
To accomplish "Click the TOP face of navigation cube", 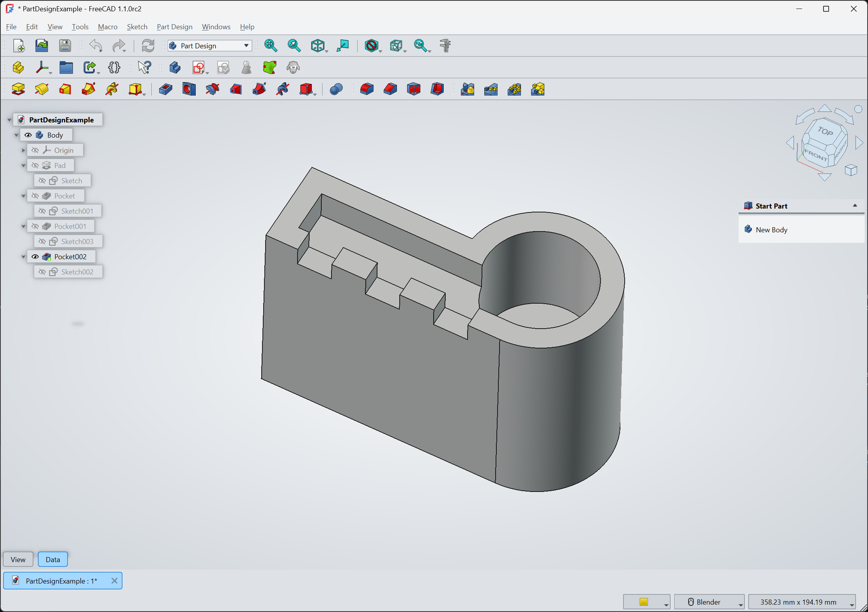I will click(x=826, y=131).
